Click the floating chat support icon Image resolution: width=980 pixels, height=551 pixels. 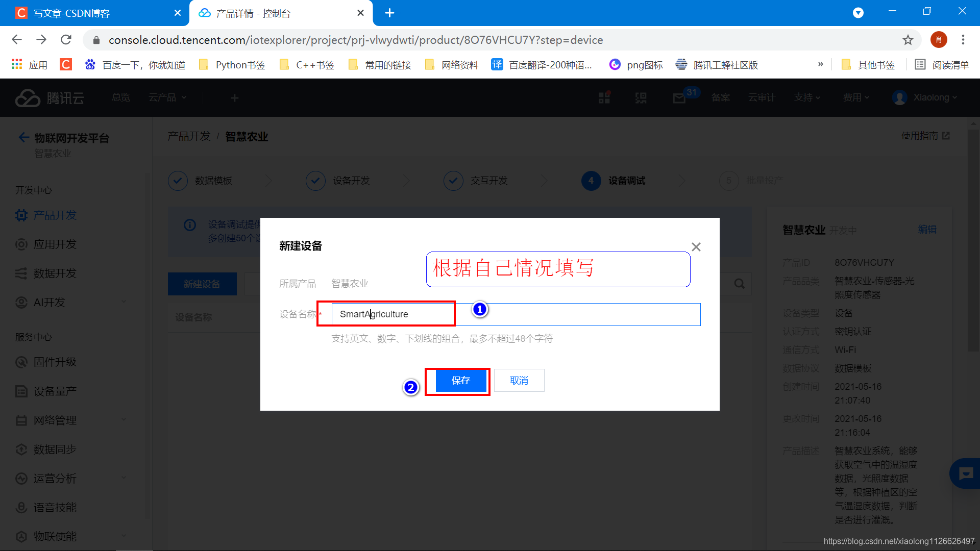pyautogui.click(x=965, y=473)
